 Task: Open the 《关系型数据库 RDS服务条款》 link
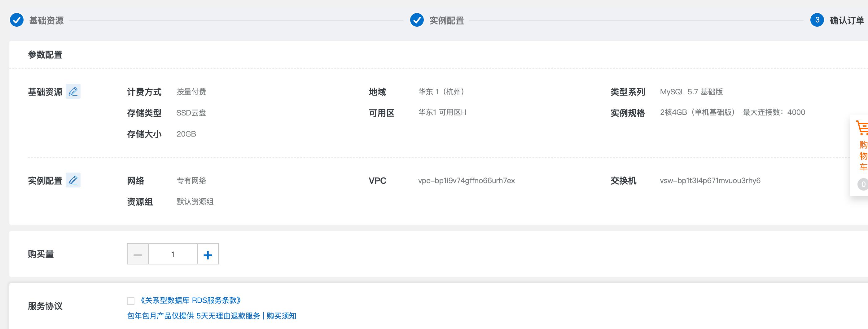click(191, 300)
